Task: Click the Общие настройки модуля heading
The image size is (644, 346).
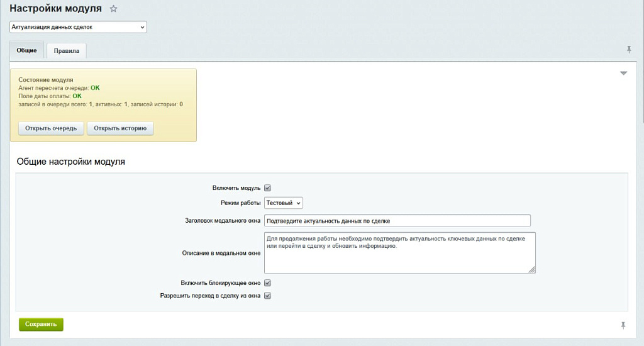Action: point(70,162)
